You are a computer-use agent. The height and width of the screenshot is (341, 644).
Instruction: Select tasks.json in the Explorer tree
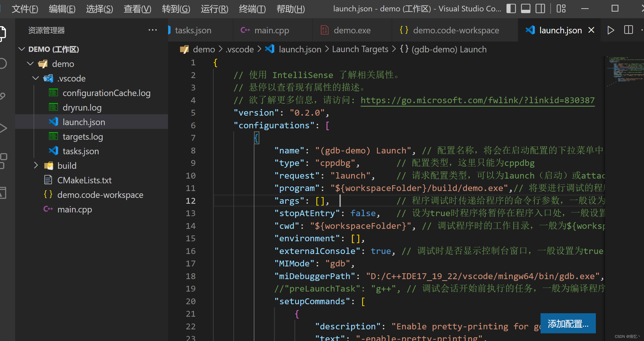click(x=80, y=151)
